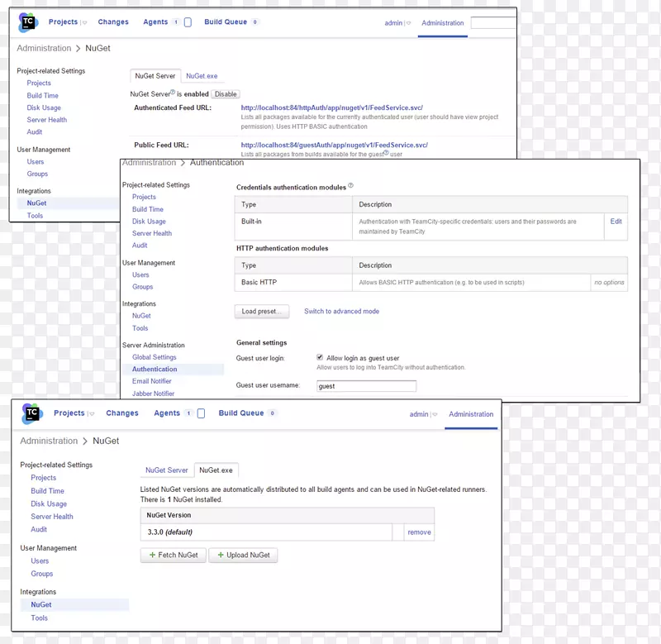Expand the admin user dropdown on the NuGet Server page
Image resolution: width=661 pixels, height=644 pixels.
pyautogui.click(x=408, y=23)
